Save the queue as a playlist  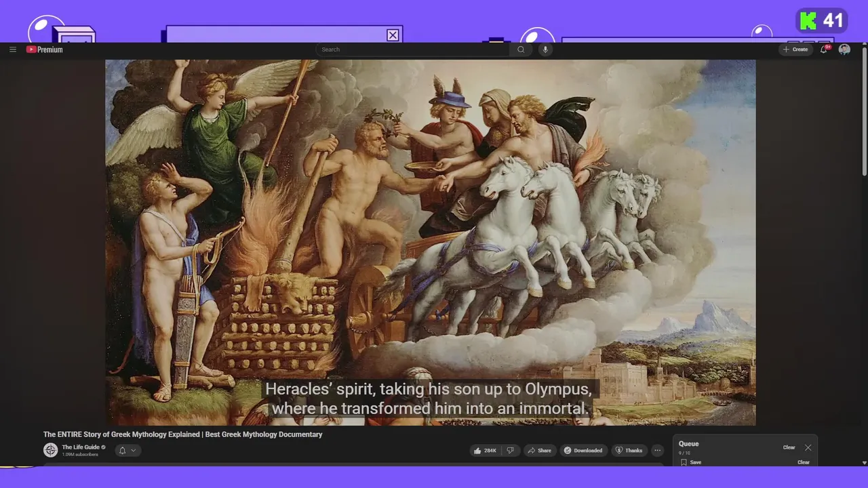(x=691, y=462)
